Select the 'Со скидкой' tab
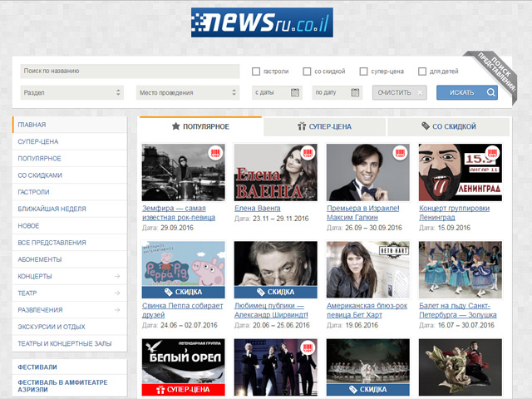532x399 pixels. 448,126
